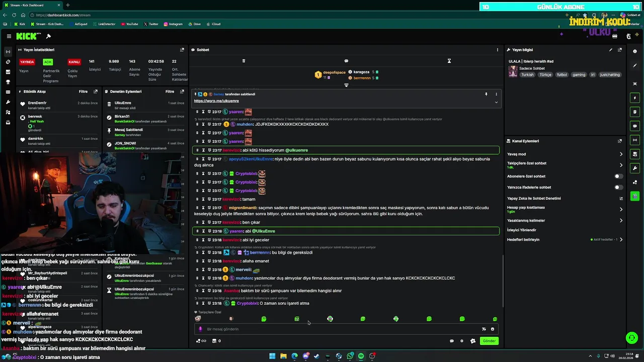This screenshot has height=362, width=644.
Task: Expand the top gifters dropdown arrow
Action: pyautogui.click(x=346, y=85)
